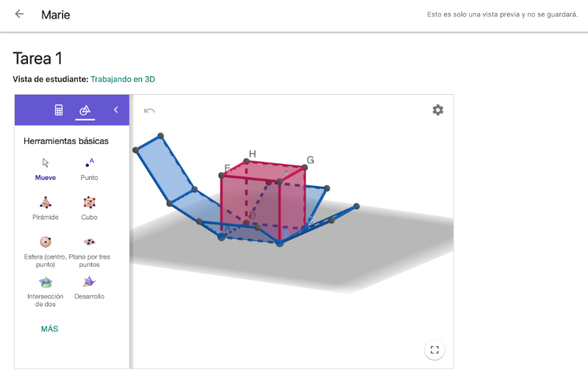Enter fullscreen mode for the applet
The height and width of the screenshot is (374, 588).
(x=434, y=350)
